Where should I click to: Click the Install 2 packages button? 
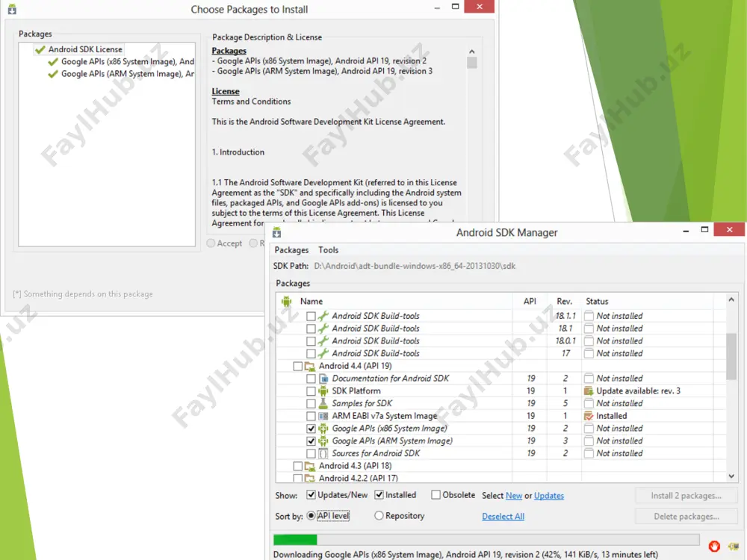[686, 496]
